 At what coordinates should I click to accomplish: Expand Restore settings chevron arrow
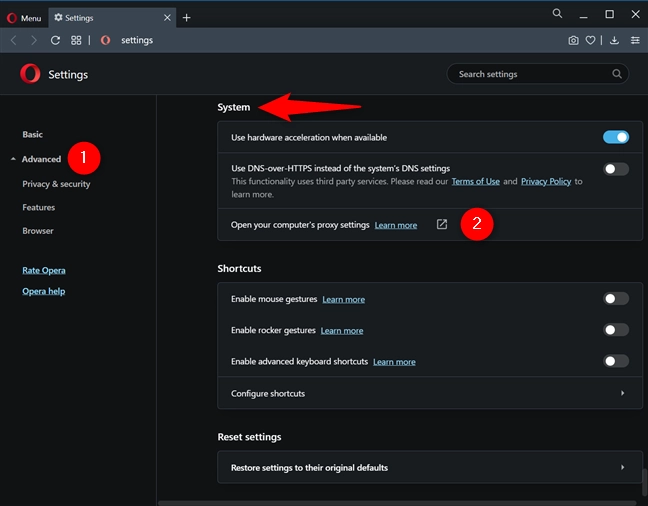tap(622, 468)
